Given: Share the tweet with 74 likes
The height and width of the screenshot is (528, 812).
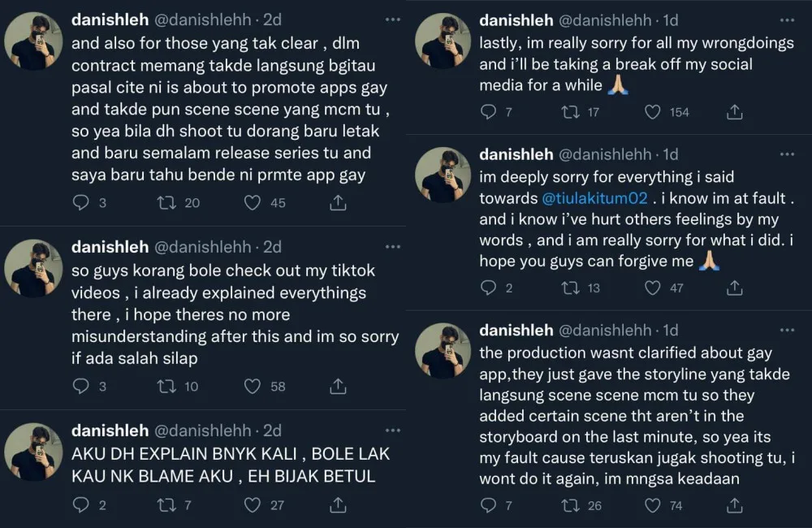Looking at the screenshot, I should pos(734,505).
